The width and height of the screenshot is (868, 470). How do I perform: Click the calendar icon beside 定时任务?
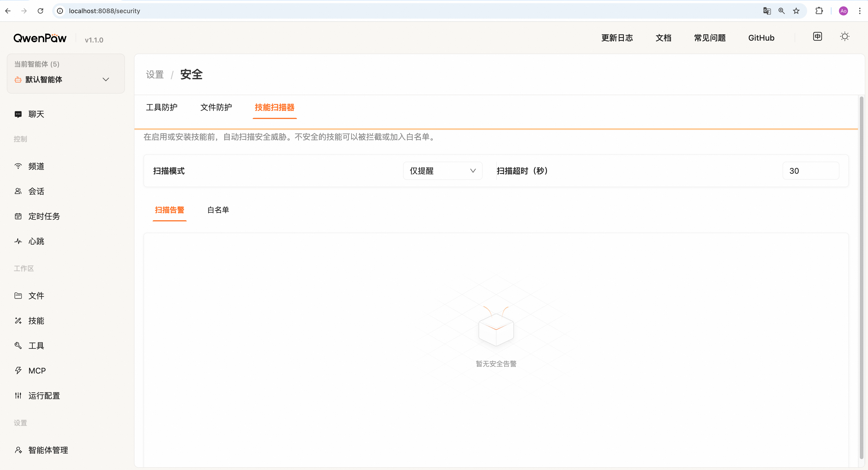pos(18,216)
